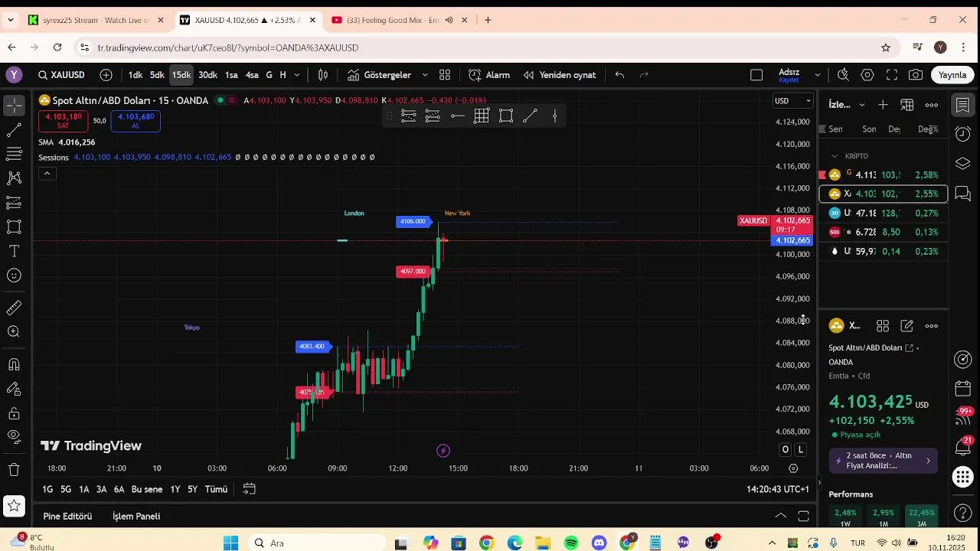The width and height of the screenshot is (980, 551).
Task: Take a chart snapshot with camera icon
Action: pos(916,75)
